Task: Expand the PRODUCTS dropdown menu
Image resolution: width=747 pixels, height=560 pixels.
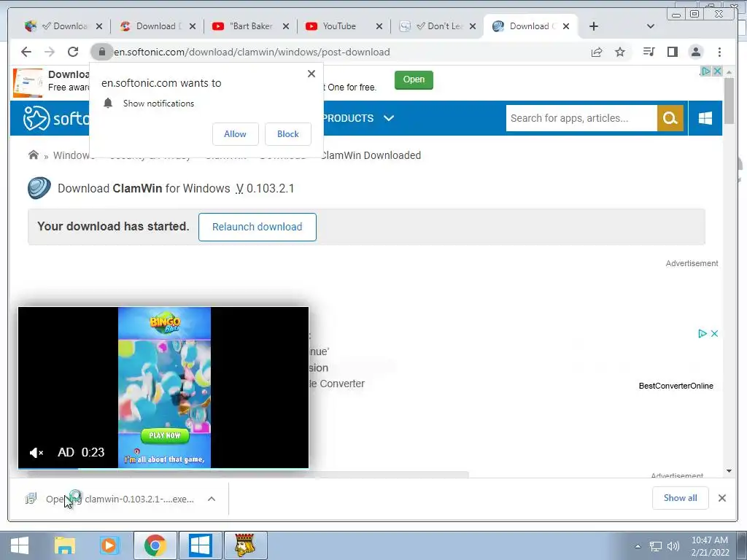Action: pyautogui.click(x=358, y=118)
